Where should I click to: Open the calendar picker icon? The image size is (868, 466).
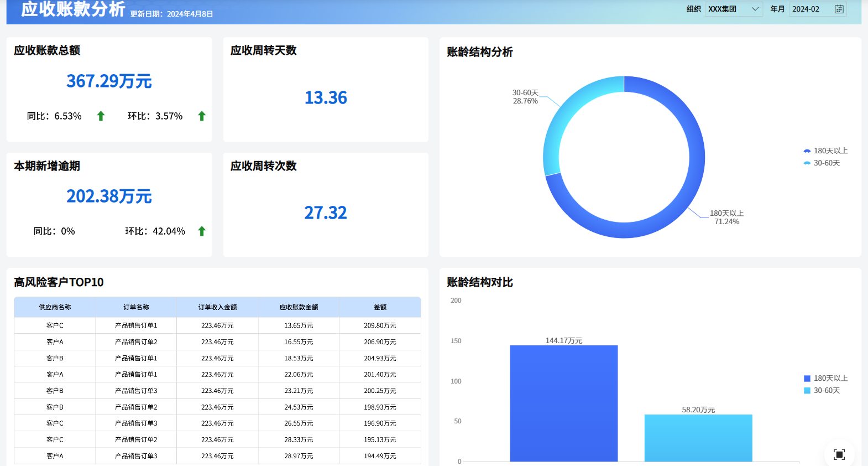coord(839,9)
